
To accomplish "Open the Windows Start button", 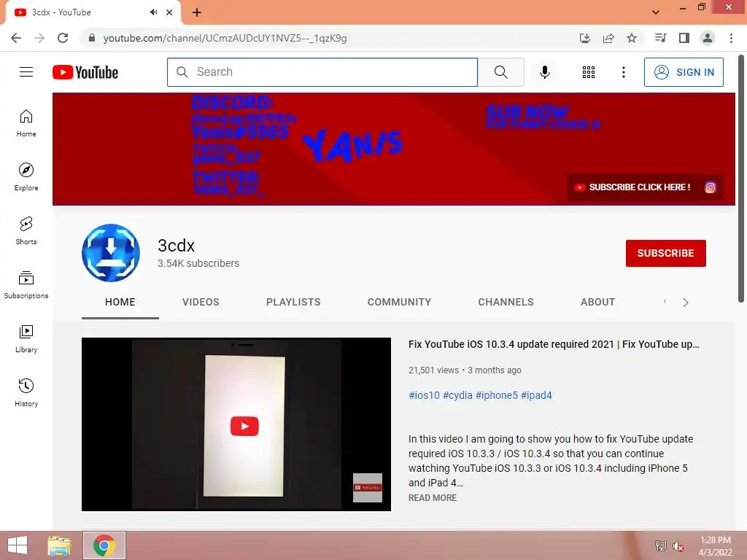I will 18,545.
